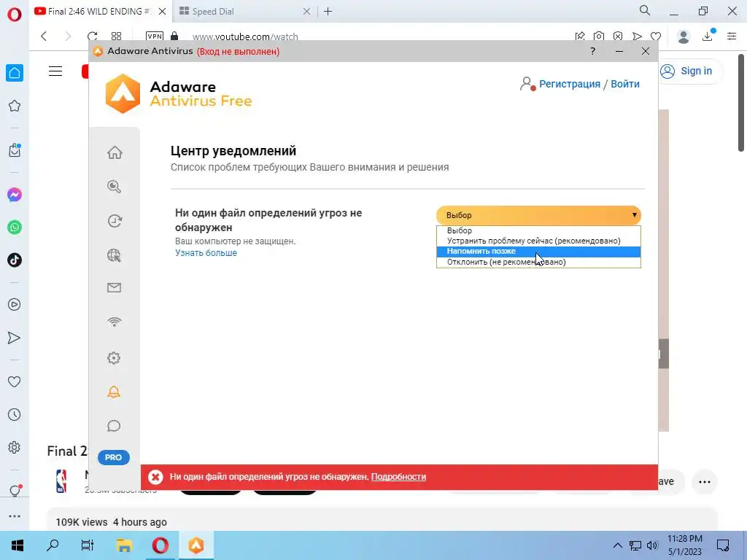Switch to the Speed Dial tab
The height and width of the screenshot is (560, 747).
pos(239,12)
